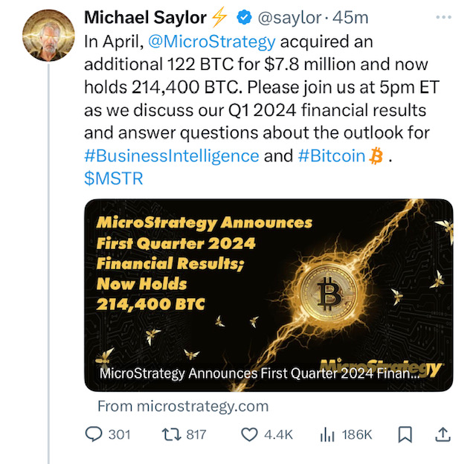The width and height of the screenshot is (476, 464).
Task: Open the MicroStrategy announcement link card image
Action: pyautogui.click(x=268, y=295)
